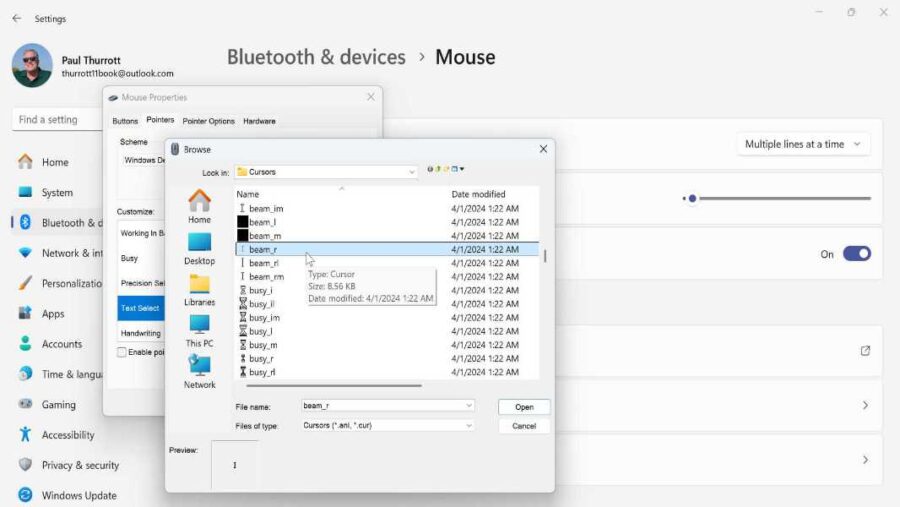Check the Enable pointer shadow checkbox
900x507 pixels.
(x=122, y=352)
